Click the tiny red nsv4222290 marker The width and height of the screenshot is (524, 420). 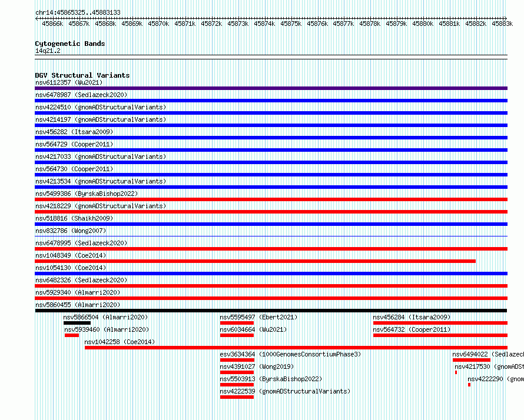(469, 385)
